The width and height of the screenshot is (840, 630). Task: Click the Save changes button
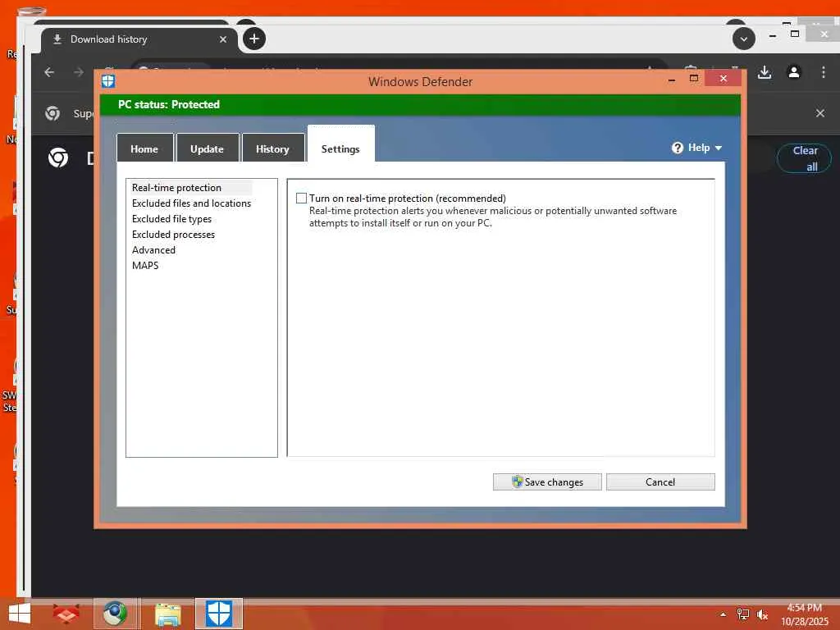pos(547,482)
